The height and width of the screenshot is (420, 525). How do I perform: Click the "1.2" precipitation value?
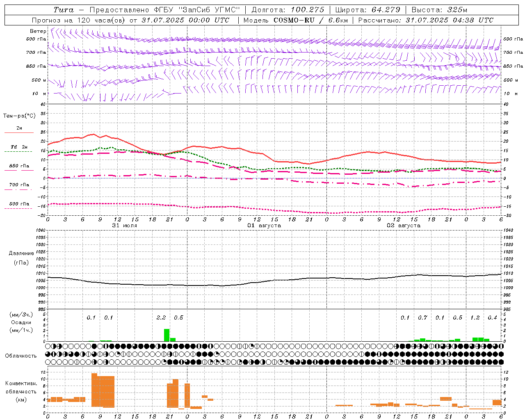tap(475, 317)
